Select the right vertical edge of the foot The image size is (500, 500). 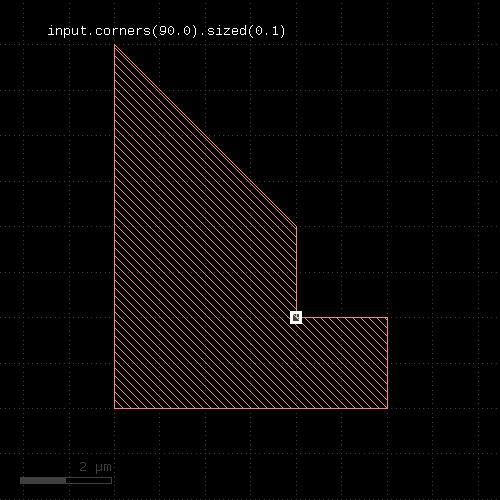(387, 363)
